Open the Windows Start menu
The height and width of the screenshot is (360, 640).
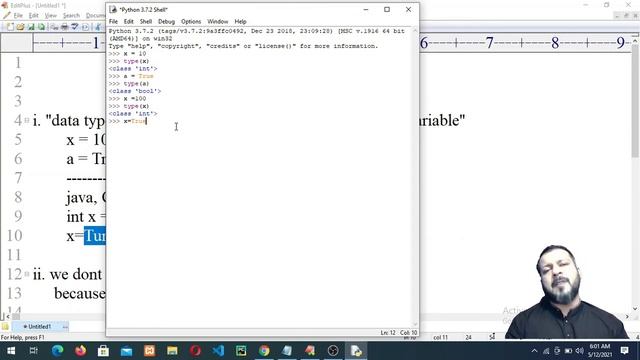coord(11,351)
